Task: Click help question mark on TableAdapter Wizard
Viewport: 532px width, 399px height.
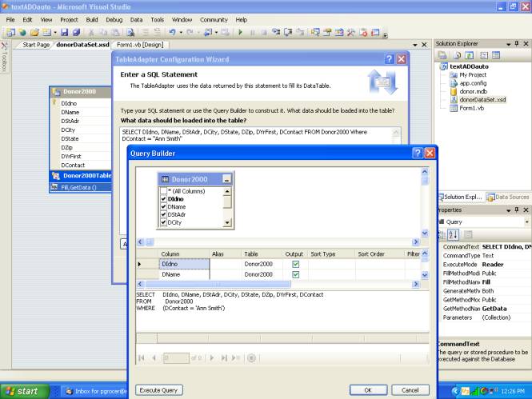Action: [x=389, y=59]
